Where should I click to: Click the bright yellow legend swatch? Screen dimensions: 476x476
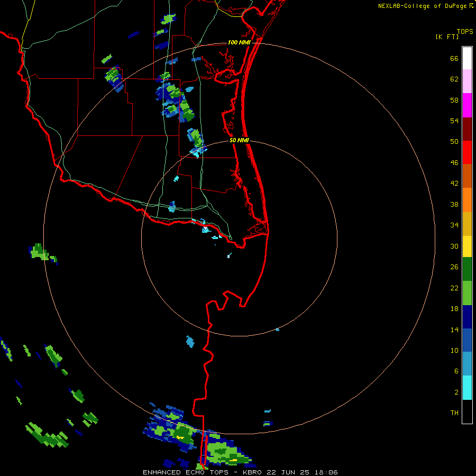click(x=467, y=246)
